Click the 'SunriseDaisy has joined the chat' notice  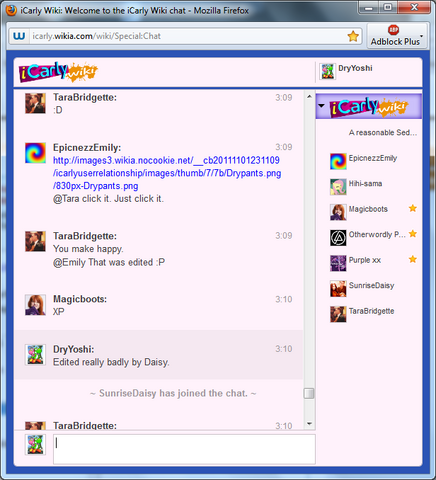click(173, 393)
